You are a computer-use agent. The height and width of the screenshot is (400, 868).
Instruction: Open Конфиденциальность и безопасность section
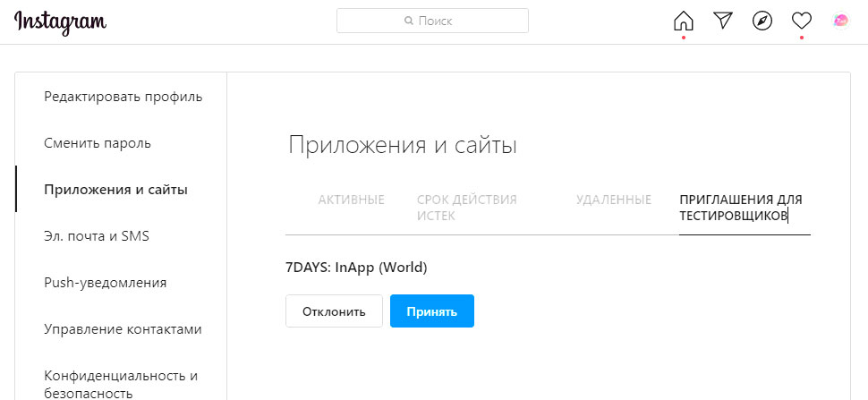pyautogui.click(x=121, y=384)
